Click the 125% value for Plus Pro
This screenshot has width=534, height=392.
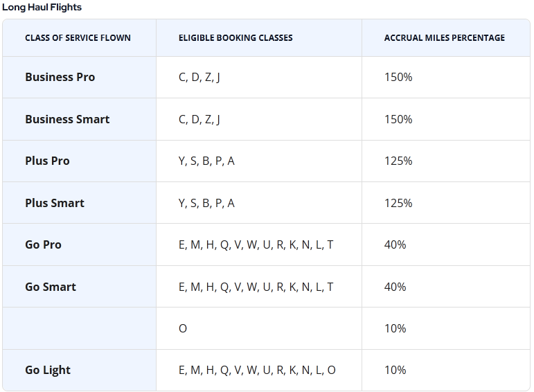pyautogui.click(x=398, y=161)
